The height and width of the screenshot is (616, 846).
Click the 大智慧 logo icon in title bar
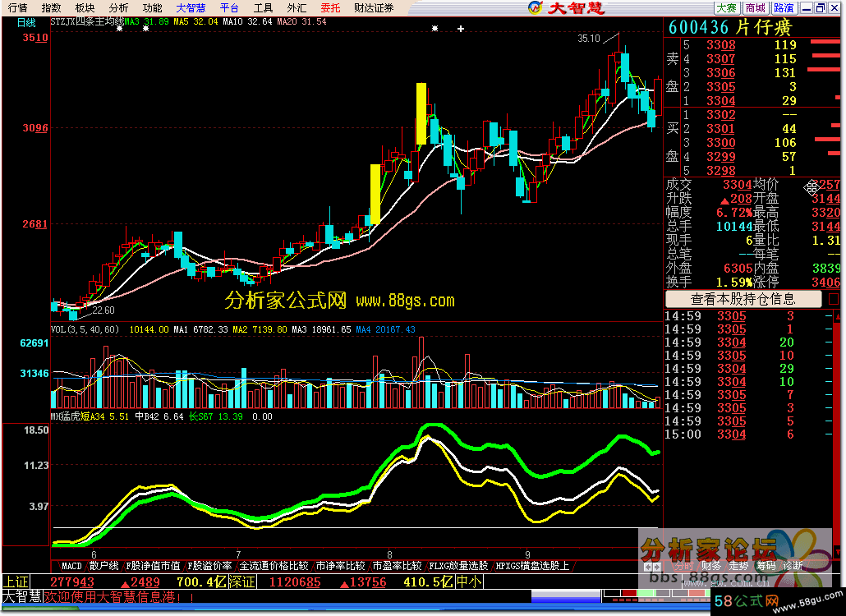pos(535,7)
